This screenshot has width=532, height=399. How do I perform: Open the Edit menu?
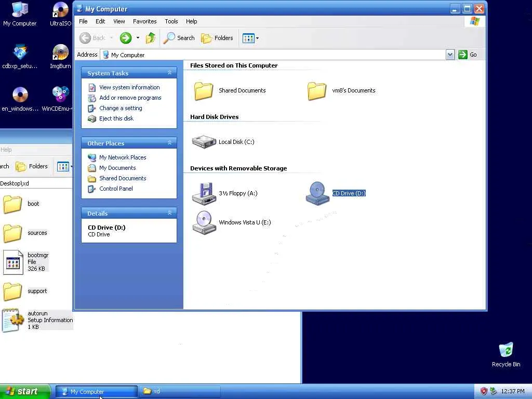click(x=100, y=21)
